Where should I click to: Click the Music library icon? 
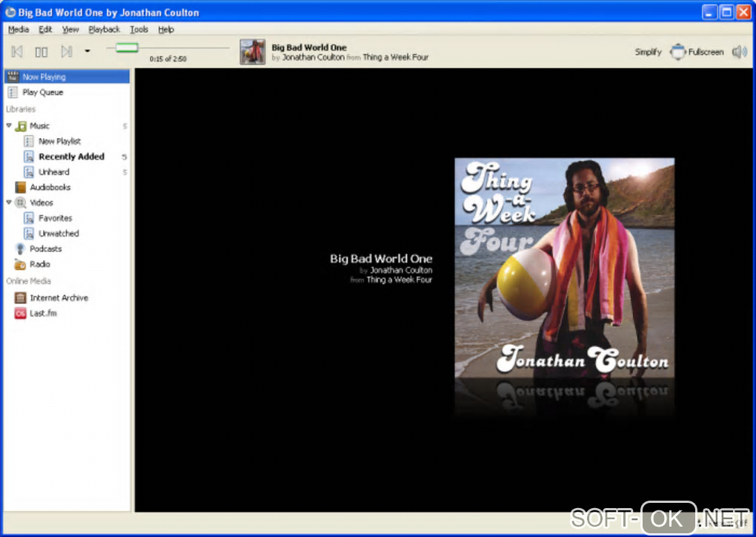tap(21, 126)
